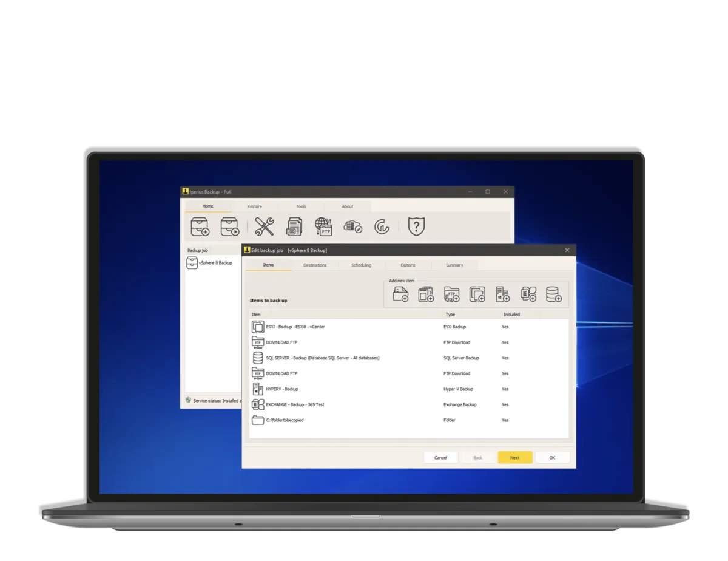Click the OK button
The image size is (728, 561).
552,458
